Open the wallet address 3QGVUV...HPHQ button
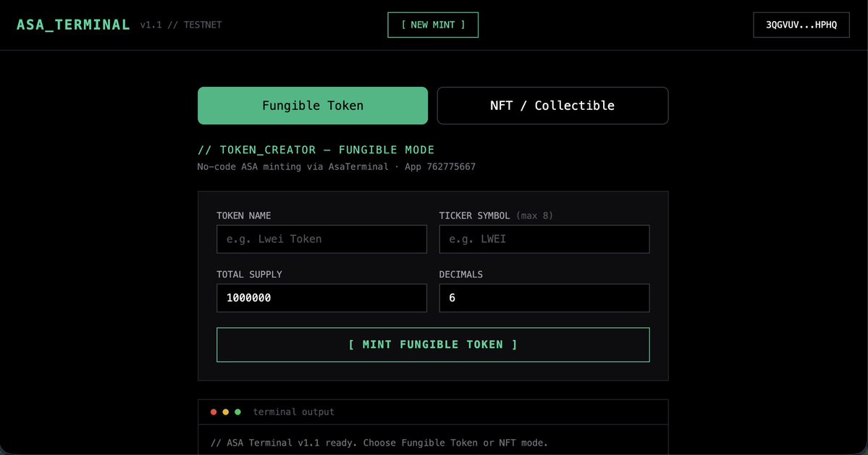The height and width of the screenshot is (455, 868). [x=801, y=25]
